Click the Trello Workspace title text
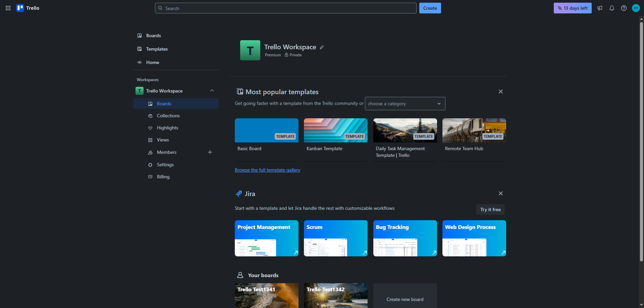 [290, 47]
